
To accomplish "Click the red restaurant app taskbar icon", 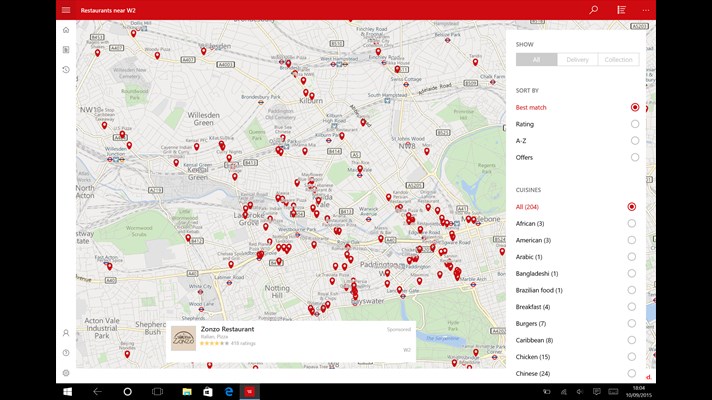I will [x=249, y=391].
